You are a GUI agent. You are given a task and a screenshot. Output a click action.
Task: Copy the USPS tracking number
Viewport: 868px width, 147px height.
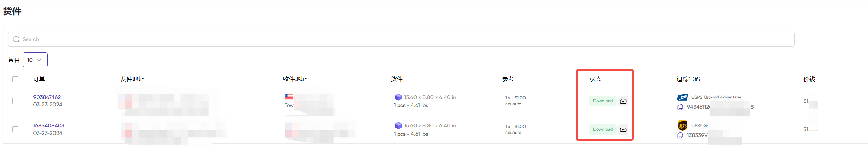(680, 107)
